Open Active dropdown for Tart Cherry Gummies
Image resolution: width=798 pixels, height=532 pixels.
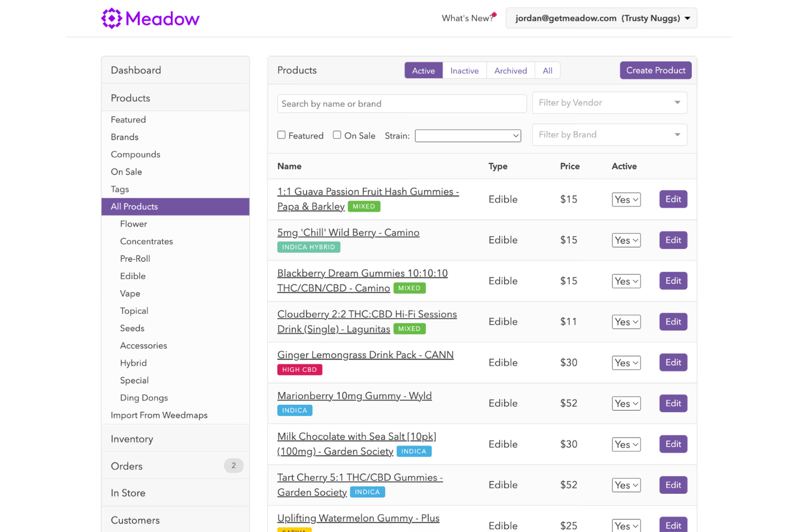coord(626,485)
